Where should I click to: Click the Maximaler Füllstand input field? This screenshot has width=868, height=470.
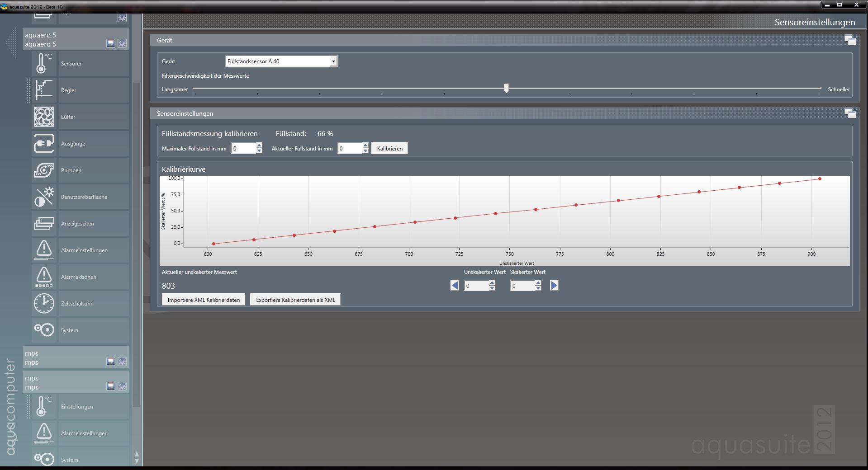pos(243,148)
